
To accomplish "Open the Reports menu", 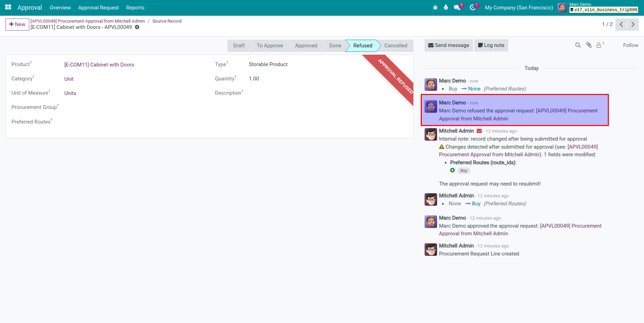I will tap(135, 7).
